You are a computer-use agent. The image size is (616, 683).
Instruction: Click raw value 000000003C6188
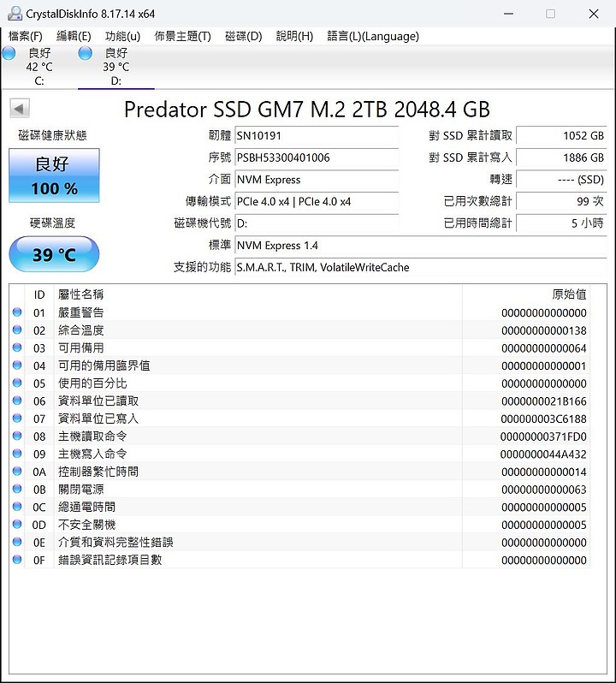pyautogui.click(x=544, y=419)
